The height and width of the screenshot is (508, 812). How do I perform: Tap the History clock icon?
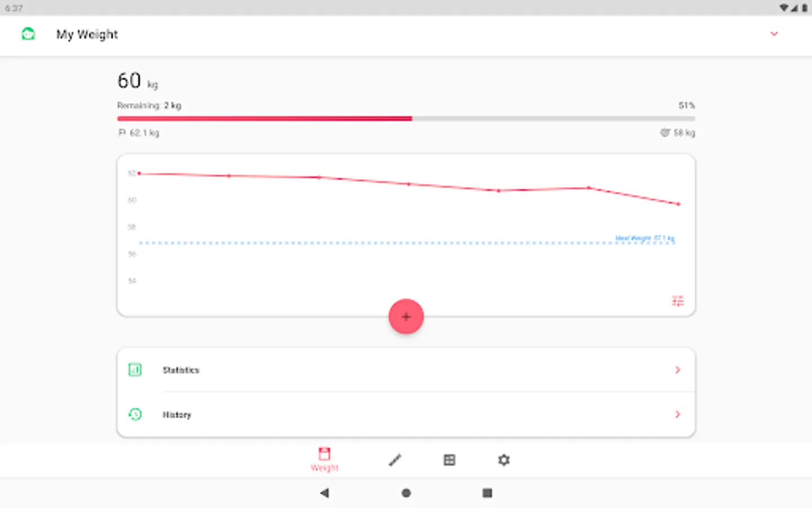click(x=135, y=414)
